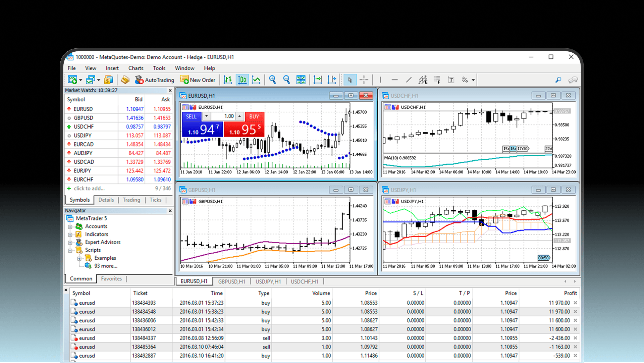Click New Order button
This screenshot has height=363, width=644.
click(x=198, y=80)
